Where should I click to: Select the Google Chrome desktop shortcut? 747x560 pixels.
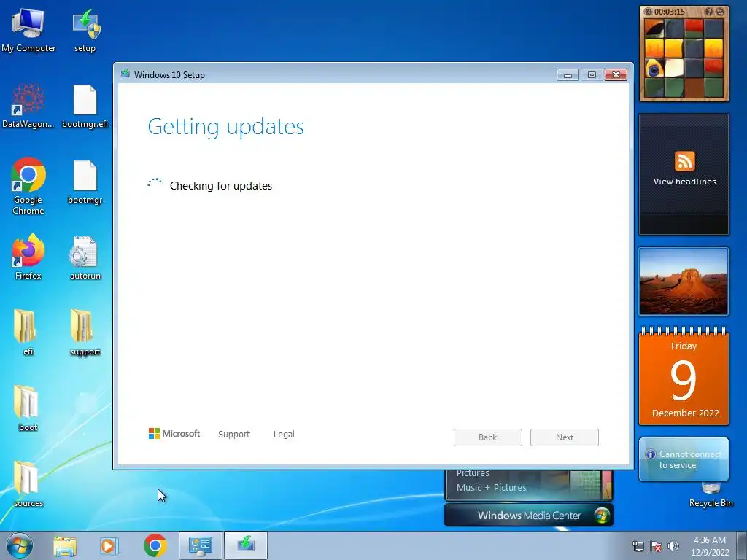point(28,186)
